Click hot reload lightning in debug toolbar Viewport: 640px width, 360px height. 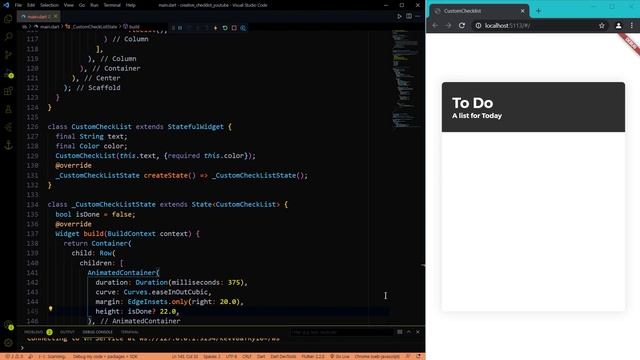(x=216, y=28)
